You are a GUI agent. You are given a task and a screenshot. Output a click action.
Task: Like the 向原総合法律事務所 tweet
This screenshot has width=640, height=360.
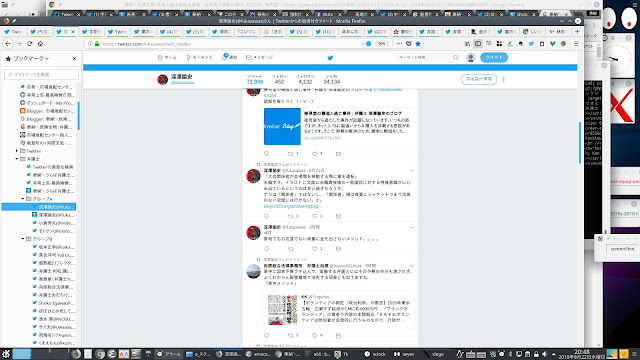click(x=315, y=336)
